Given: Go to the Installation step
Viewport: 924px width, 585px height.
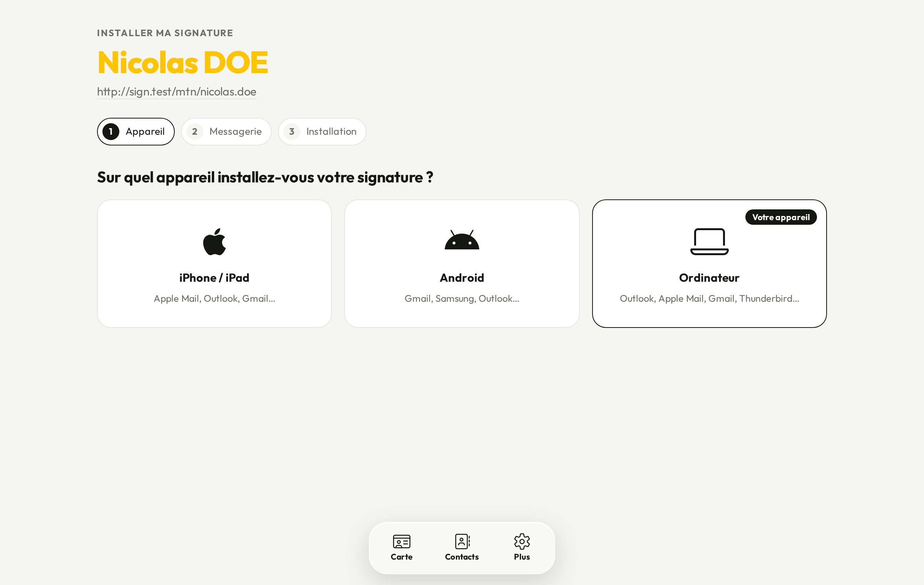Looking at the screenshot, I should tap(322, 132).
